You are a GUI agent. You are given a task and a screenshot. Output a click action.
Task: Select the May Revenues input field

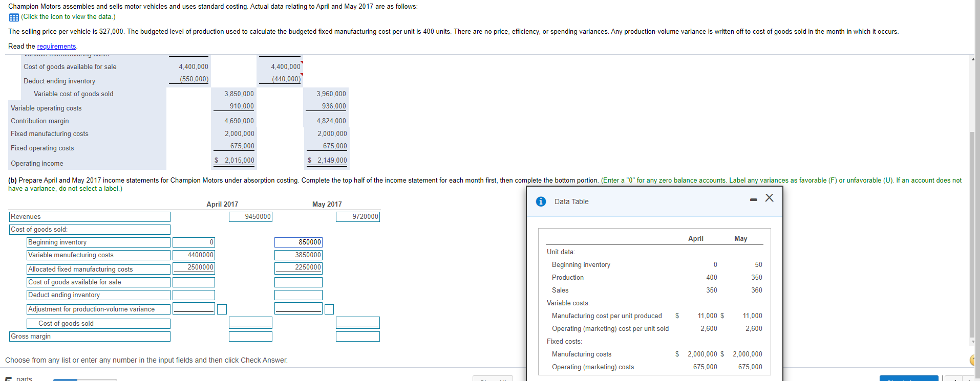(x=358, y=217)
